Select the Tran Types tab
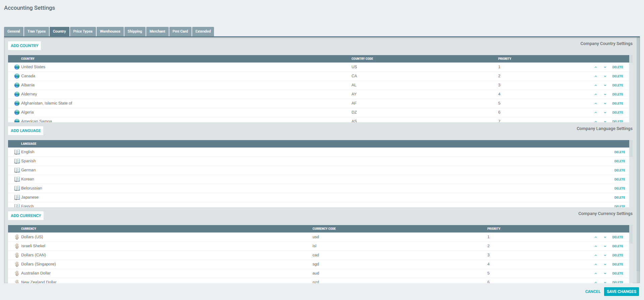This screenshot has width=644, height=300. tap(37, 32)
